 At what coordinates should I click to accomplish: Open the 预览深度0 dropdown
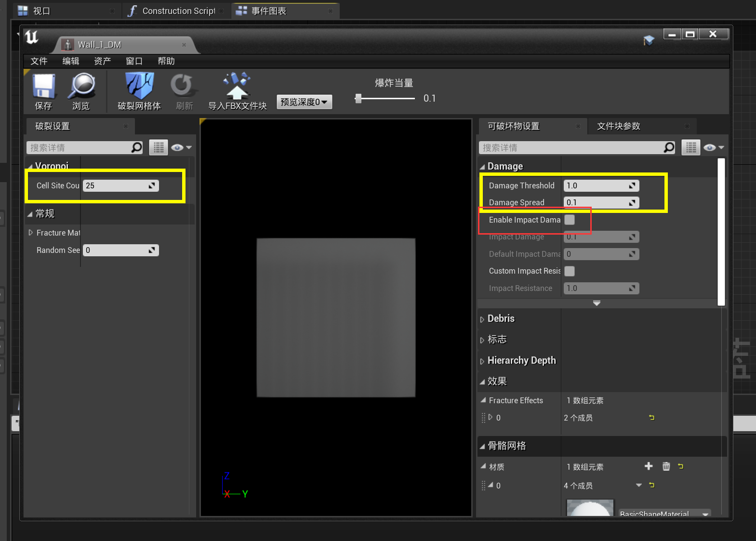point(304,102)
